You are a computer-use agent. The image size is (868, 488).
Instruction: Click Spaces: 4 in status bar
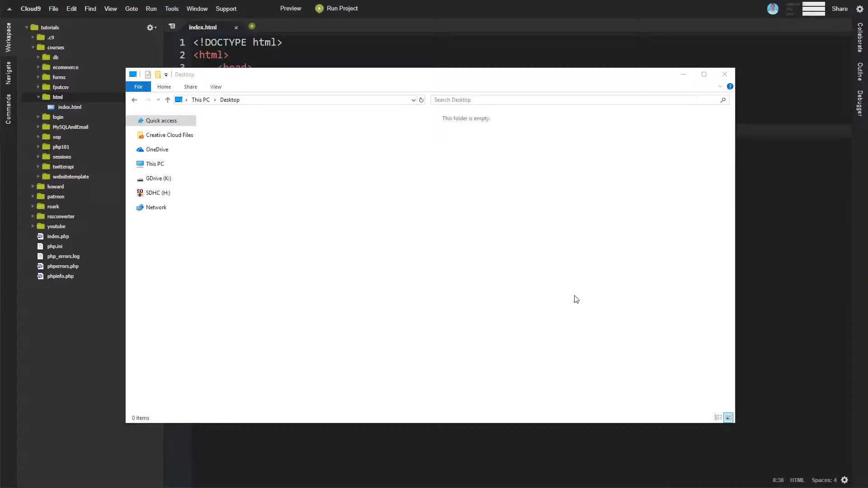pos(824,480)
